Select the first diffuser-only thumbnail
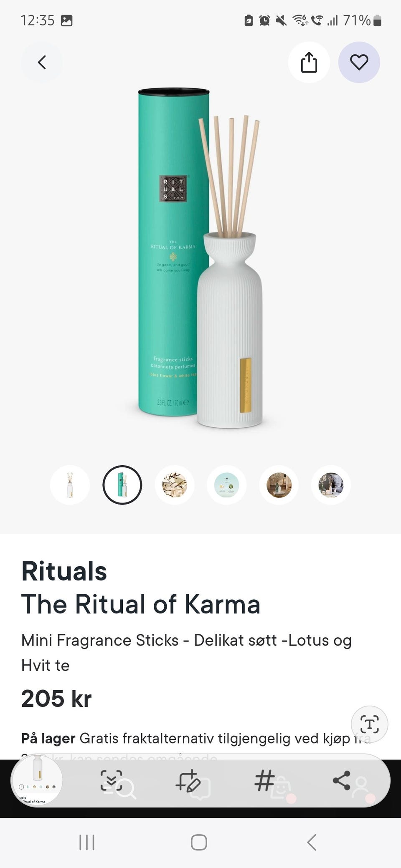The height and width of the screenshot is (868, 401). pos(70,485)
